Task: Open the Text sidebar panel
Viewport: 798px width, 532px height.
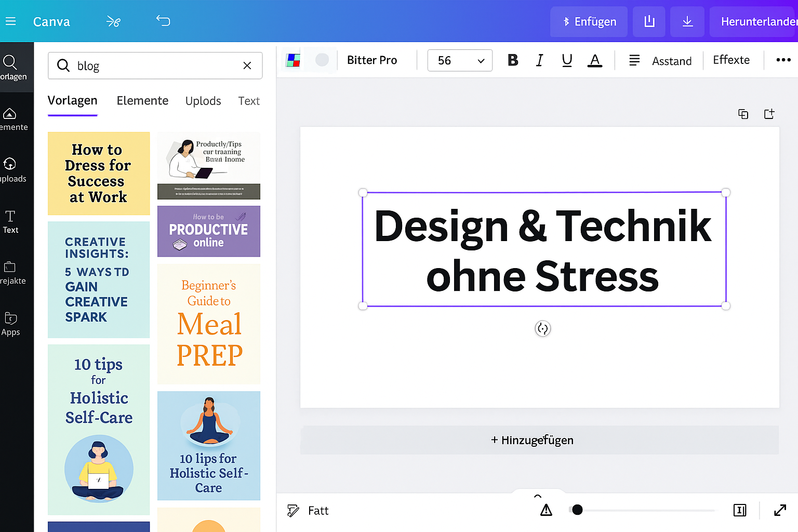Action: pyautogui.click(x=10, y=221)
